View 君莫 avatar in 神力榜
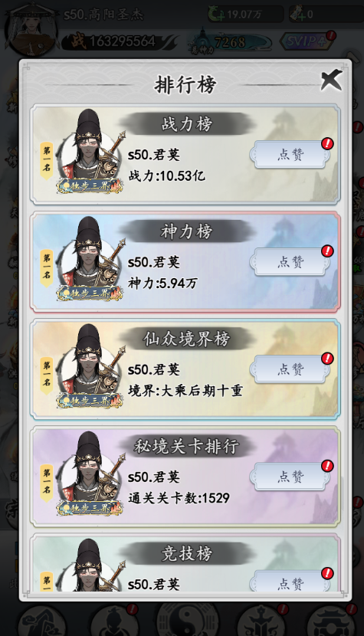Screen dimensions: 364x636 pos(90,259)
